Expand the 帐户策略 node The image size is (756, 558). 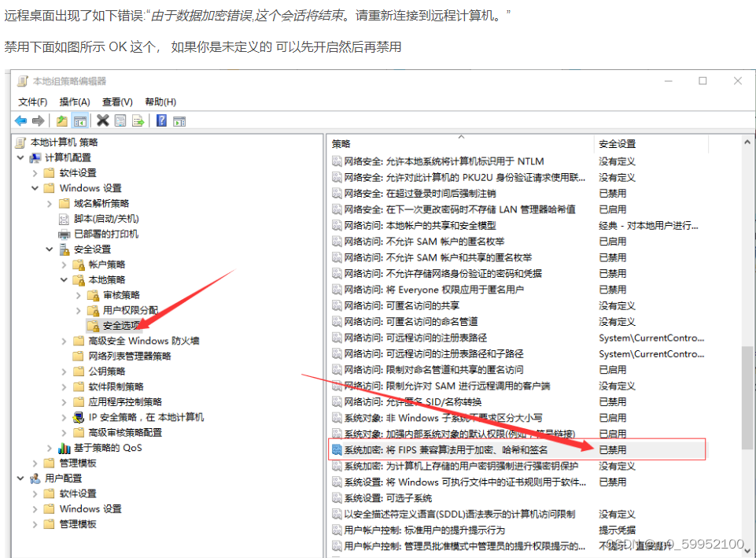[x=64, y=264]
